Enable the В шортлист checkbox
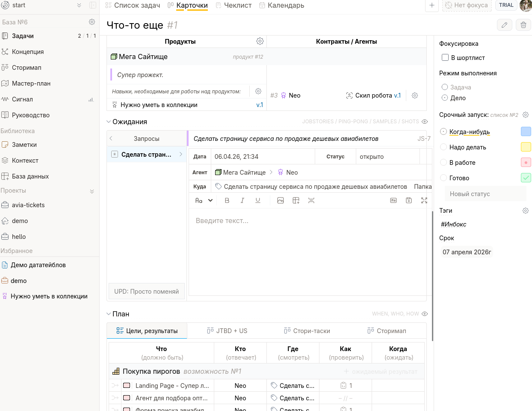532x411 pixels. (445, 57)
